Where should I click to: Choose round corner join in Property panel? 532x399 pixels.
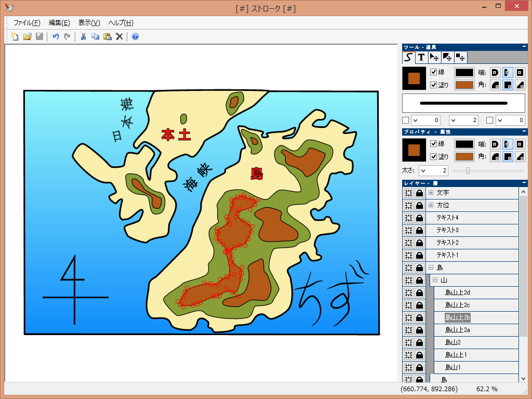[x=495, y=156]
